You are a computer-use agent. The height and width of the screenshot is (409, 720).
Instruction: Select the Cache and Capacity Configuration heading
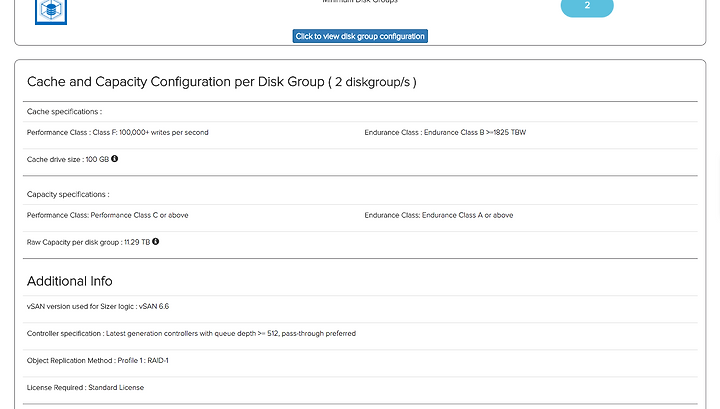pyautogui.click(x=222, y=82)
